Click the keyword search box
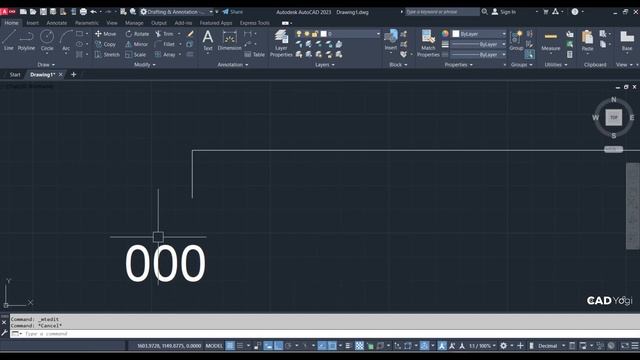640x360 pixels. (442, 12)
